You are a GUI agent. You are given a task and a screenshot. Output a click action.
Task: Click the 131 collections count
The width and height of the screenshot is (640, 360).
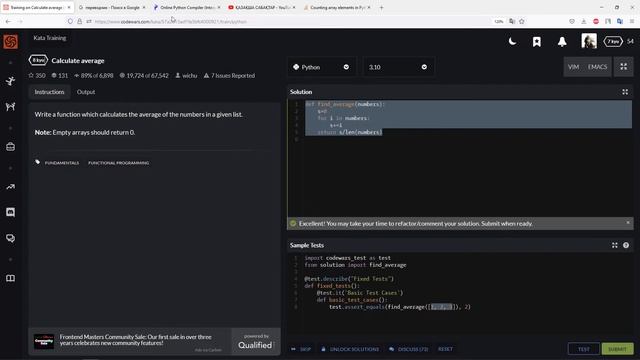click(x=60, y=76)
